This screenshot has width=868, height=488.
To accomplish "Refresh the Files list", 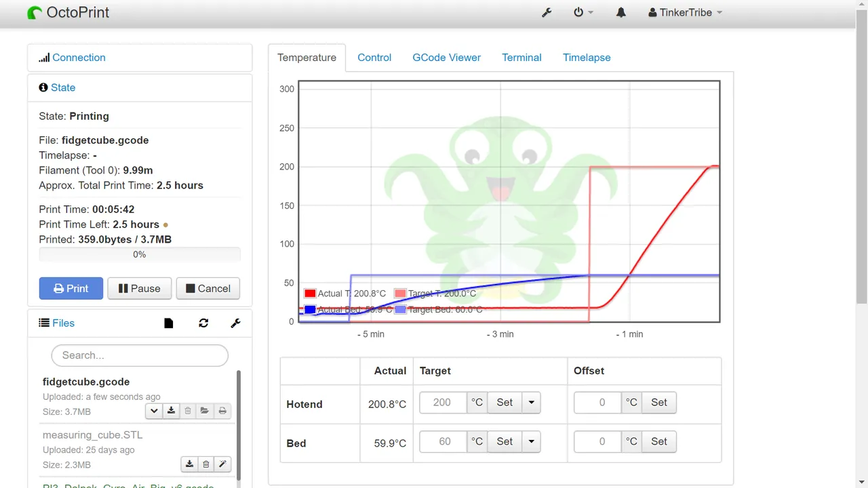I will coord(203,323).
